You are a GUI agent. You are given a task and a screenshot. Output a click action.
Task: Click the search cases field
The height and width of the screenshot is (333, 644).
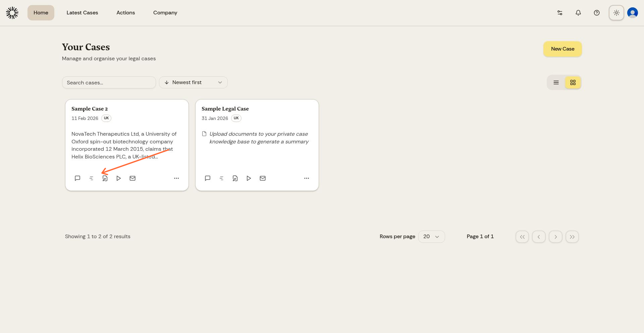(x=109, y=82)
